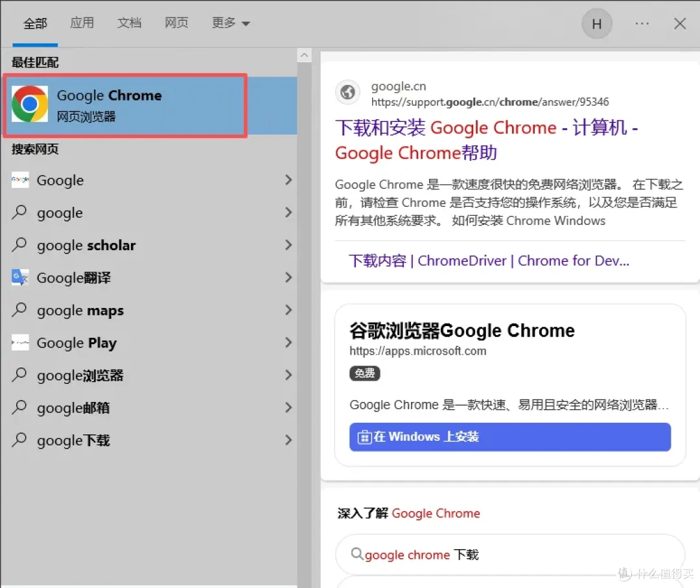700x588 pixels.
Task: Open the 更多 dropdown filter
Action: 230,23
